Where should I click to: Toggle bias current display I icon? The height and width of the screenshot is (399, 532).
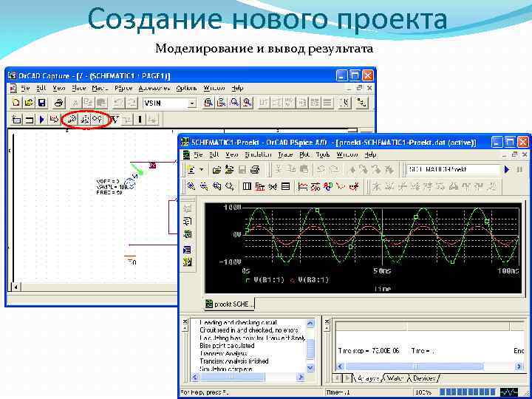pyautogui.click(x=140, y=120)
